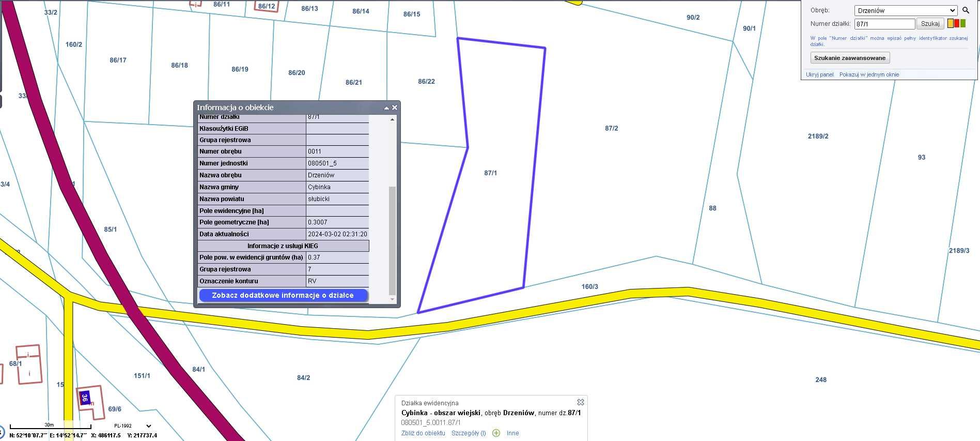Click parcel label 93 on map

922,158
